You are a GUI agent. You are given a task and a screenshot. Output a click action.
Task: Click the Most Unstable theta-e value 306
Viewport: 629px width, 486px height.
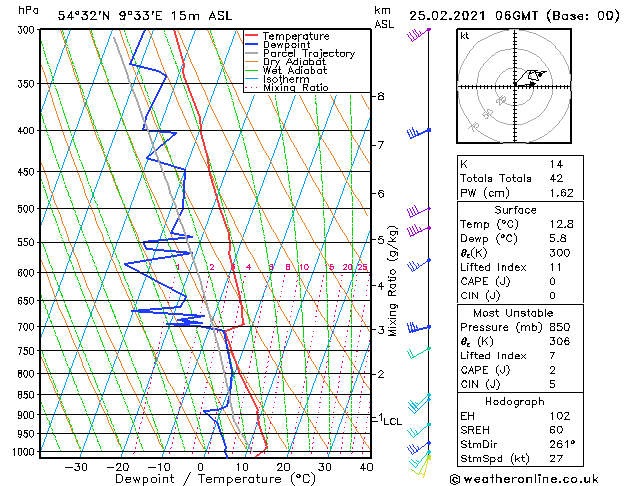click(560, 341)
